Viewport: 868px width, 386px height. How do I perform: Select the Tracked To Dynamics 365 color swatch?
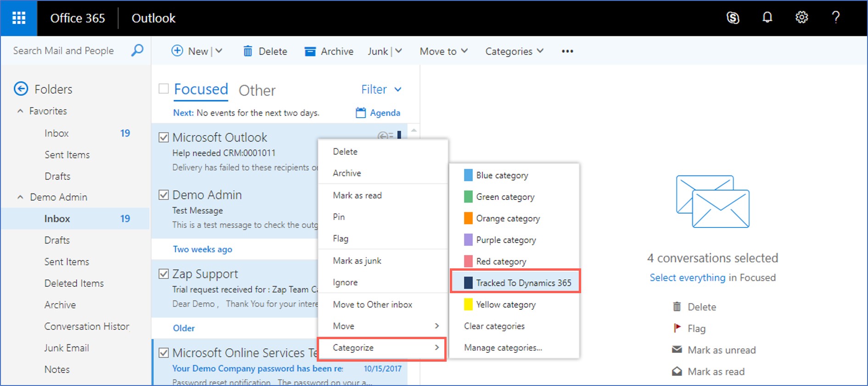[468, 283]
